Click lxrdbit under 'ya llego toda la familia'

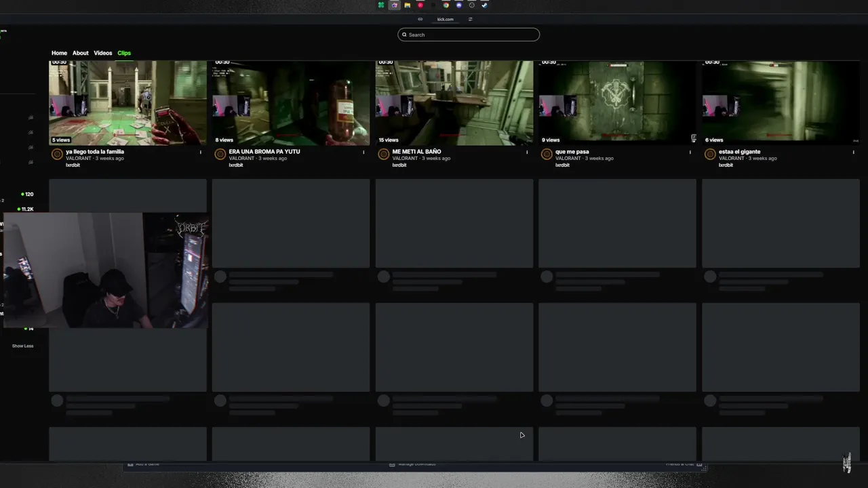pyautogui.click(x=73, y=165)
